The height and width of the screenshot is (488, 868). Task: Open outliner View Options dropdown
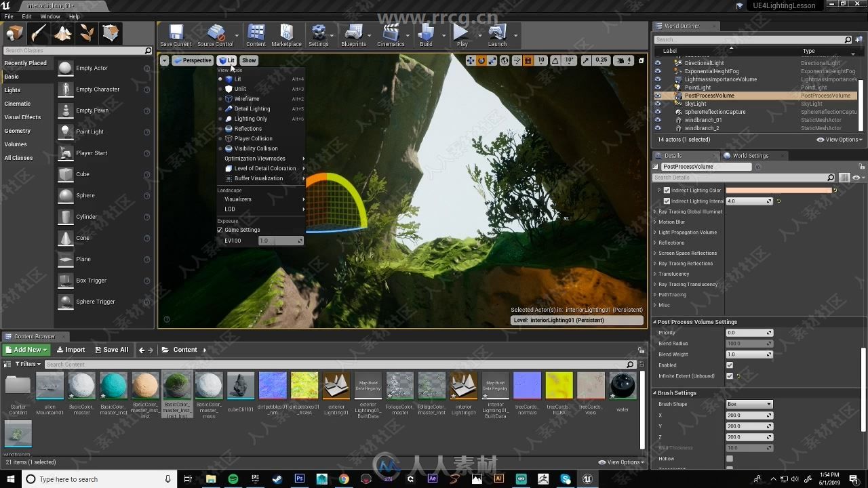[x=840, y=140]
